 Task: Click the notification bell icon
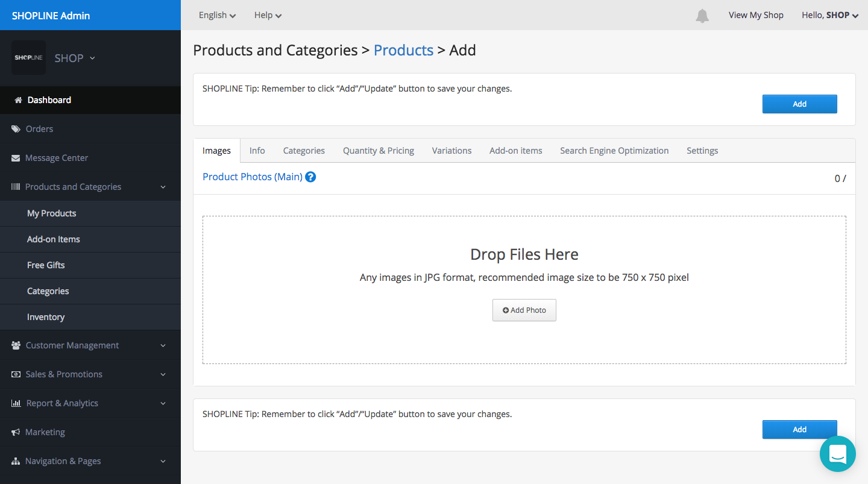[x=702, y=16]
